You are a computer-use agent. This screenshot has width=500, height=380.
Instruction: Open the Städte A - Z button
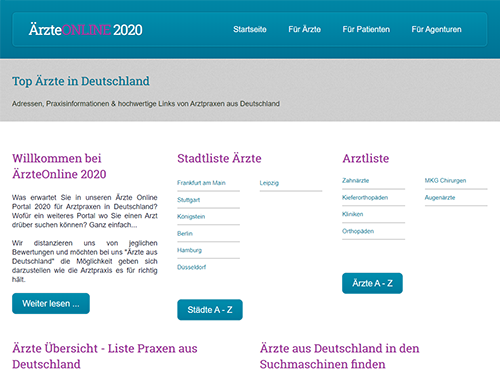[x=210, y=310]
